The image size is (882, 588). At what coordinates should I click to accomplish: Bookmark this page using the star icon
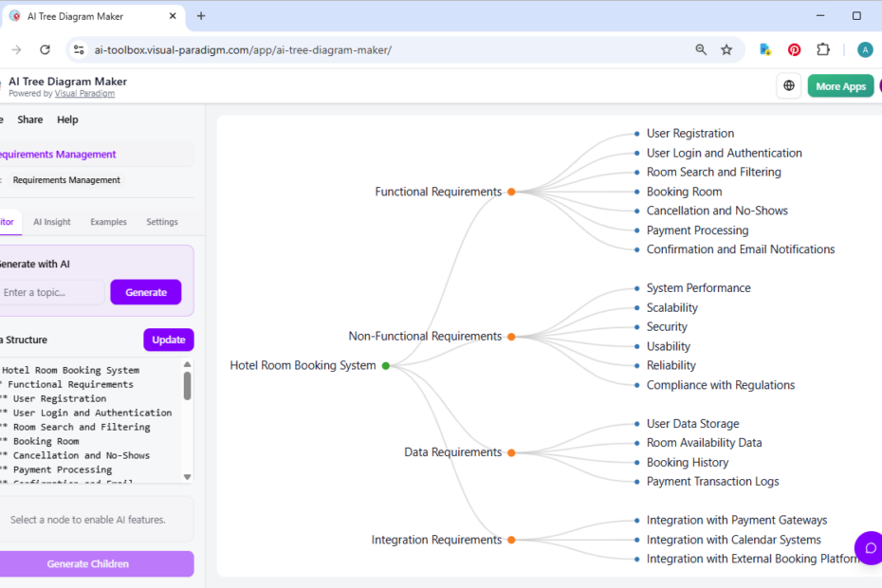726,50
